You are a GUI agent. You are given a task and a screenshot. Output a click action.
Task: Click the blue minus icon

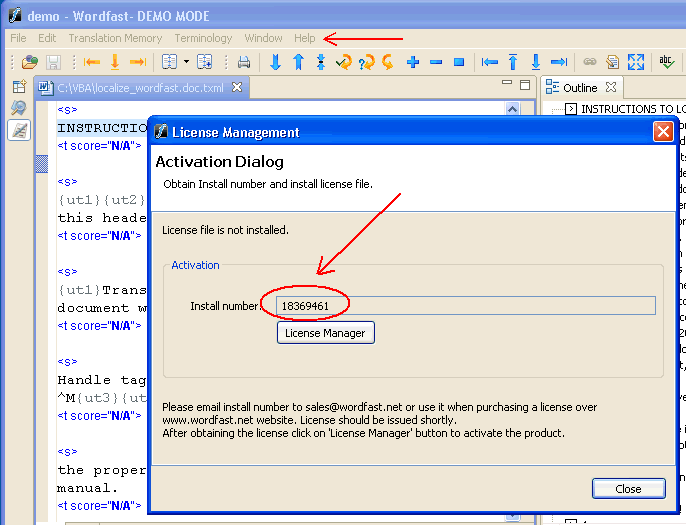tap(436, 63)
